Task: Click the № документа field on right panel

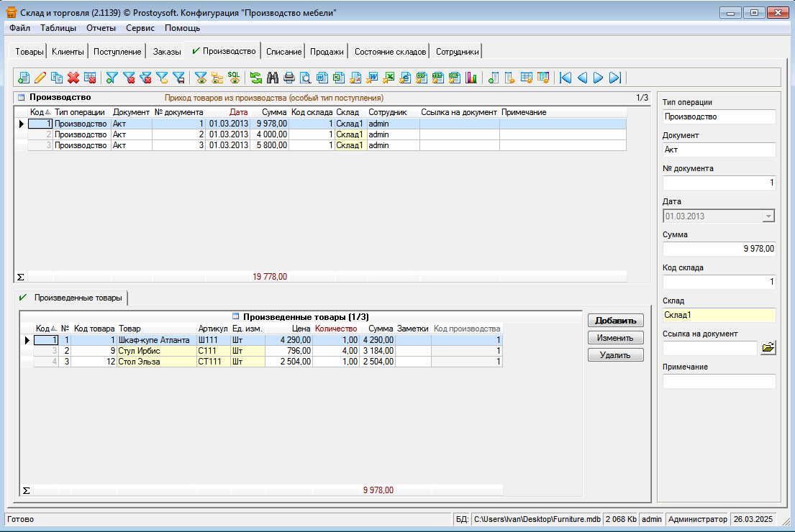Action: (x=719, y=183)
